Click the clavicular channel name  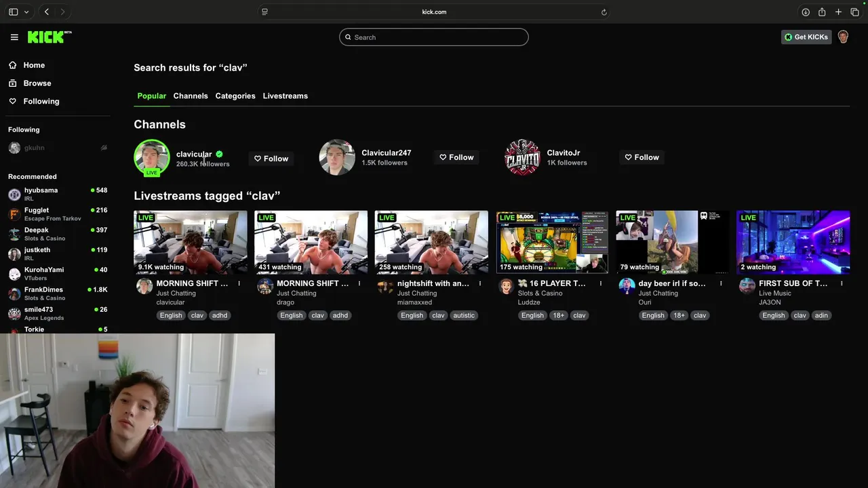click(194, 154)
